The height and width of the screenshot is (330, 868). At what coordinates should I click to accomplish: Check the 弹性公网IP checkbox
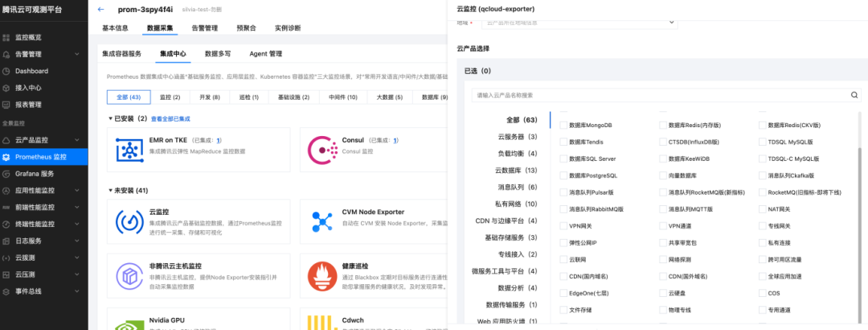click(563, 243)
